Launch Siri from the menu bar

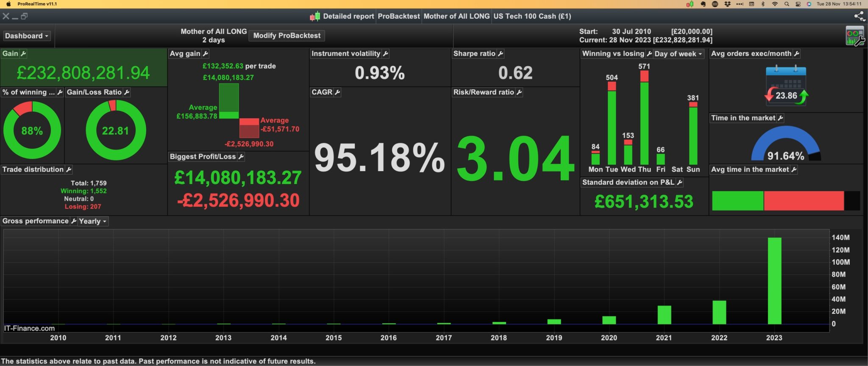[x=809, y=4]
